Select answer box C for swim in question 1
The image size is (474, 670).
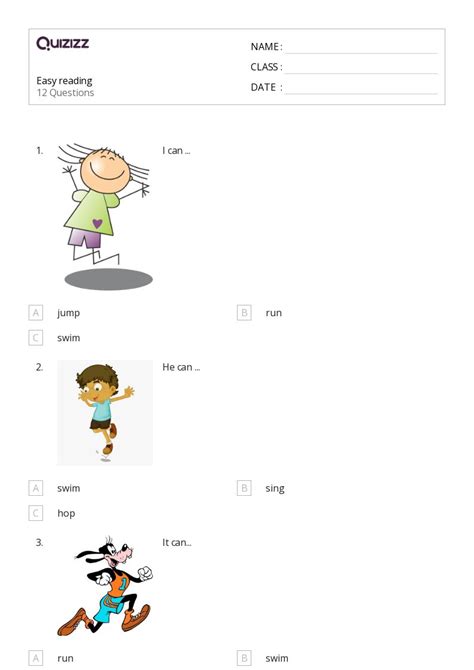pos(35,338)
